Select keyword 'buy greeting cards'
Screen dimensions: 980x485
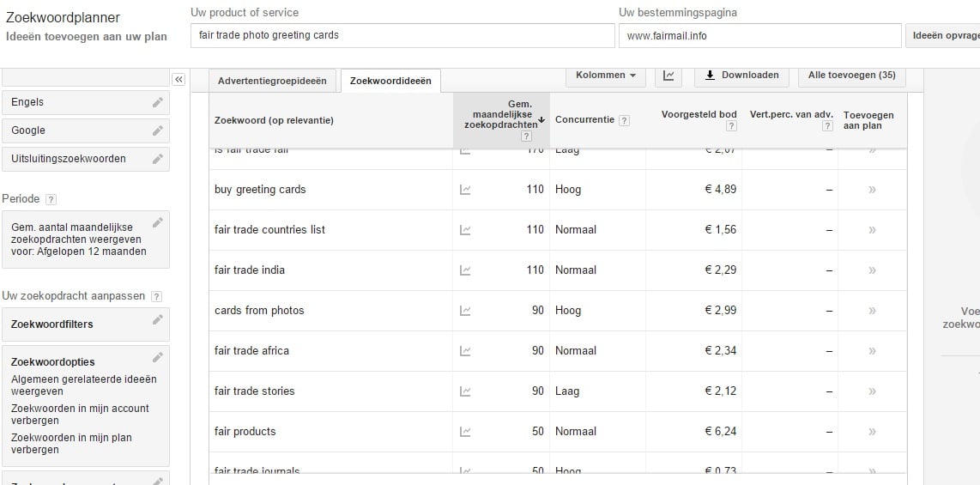tap(260, 190)
